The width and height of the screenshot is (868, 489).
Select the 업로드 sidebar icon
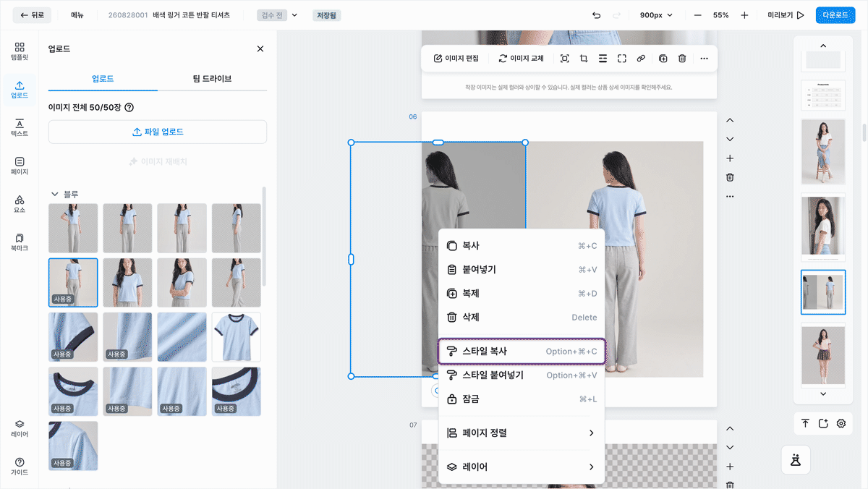coord(20,89)
